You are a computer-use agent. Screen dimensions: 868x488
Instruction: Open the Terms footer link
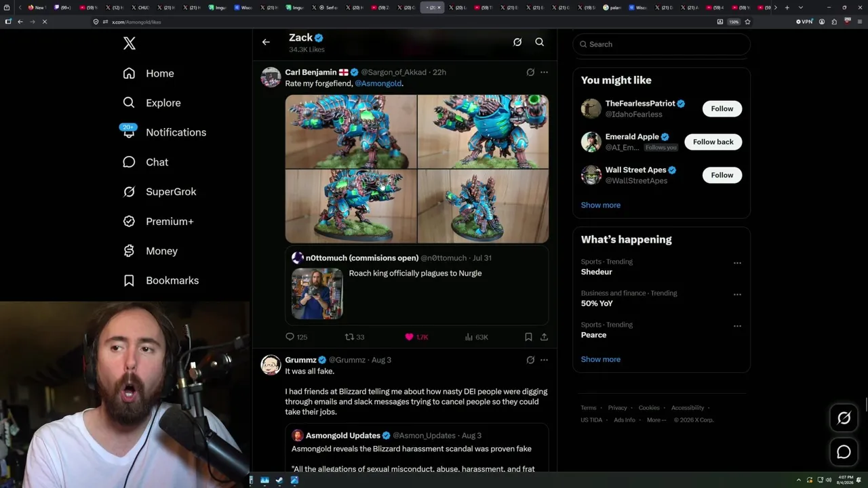(589, 408)
